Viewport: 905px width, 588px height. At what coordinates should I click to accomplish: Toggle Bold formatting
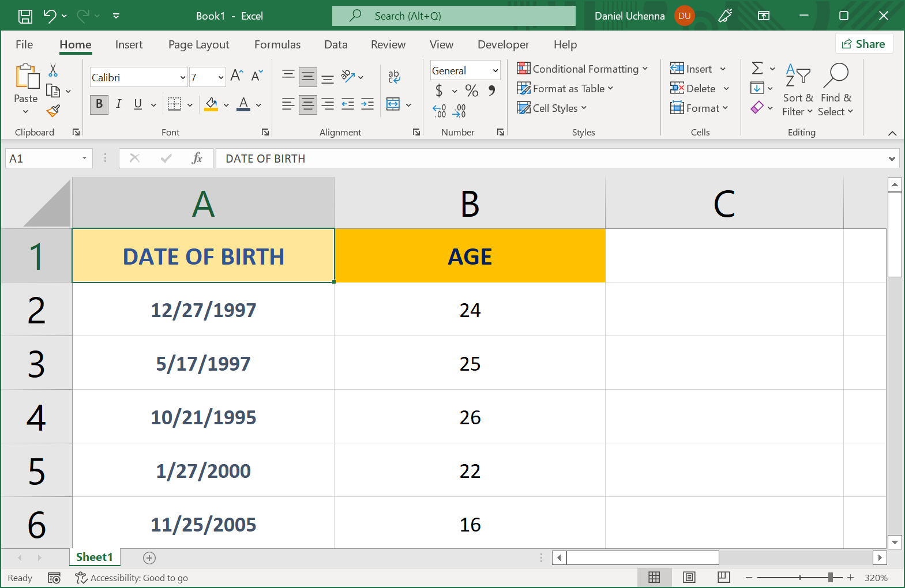pyautogui.click(x=99, y=104)
